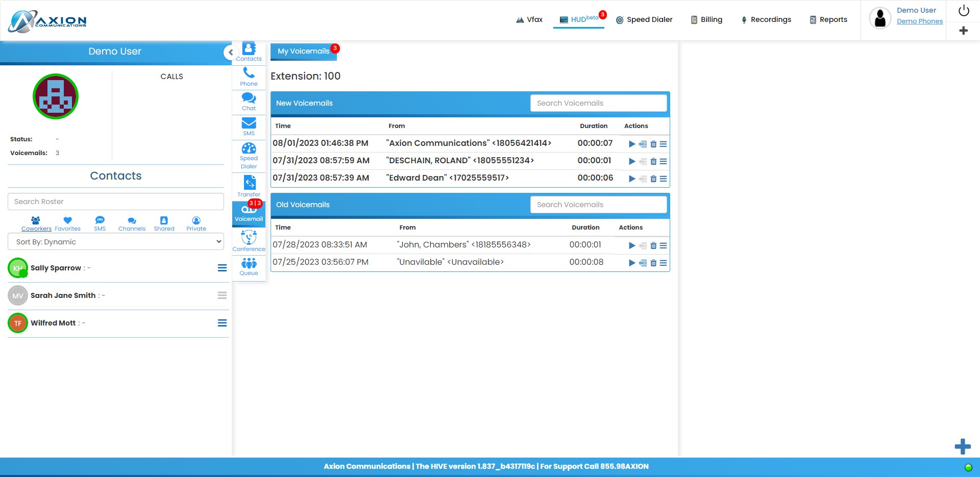Viewport: 980px width, 477px height.
Task: Click the header user silhouette avatar
Action: pos(880,18)
